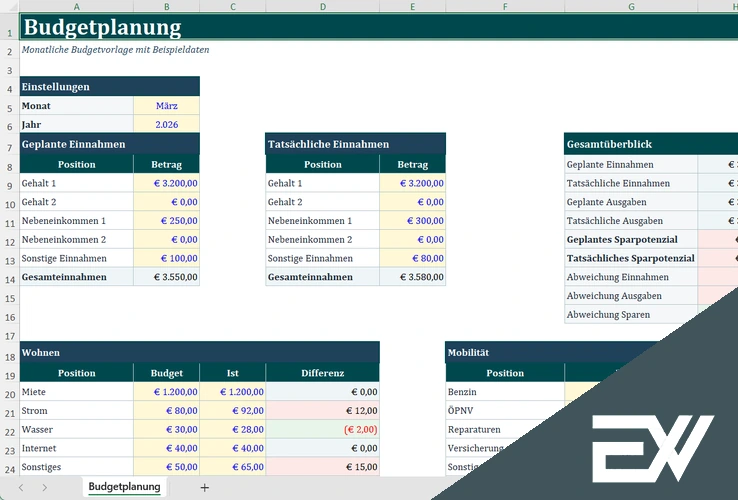The image size is (738, 500).
Task: Select the Tatsächliche Einnahmen section header
Action: point(355,144)
